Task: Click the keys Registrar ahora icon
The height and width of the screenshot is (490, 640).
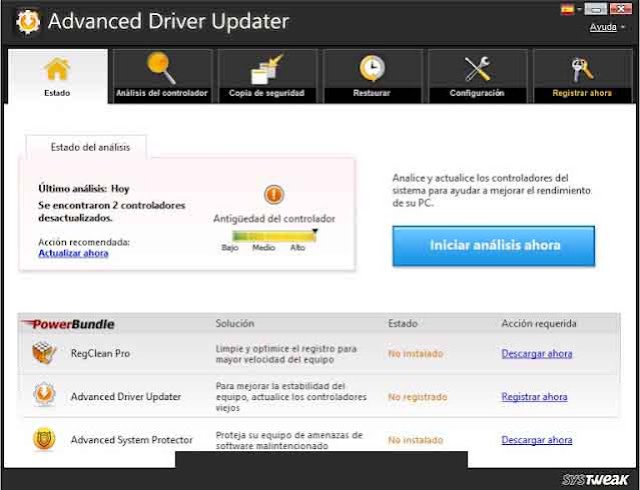Action: (x=582, y=69)
